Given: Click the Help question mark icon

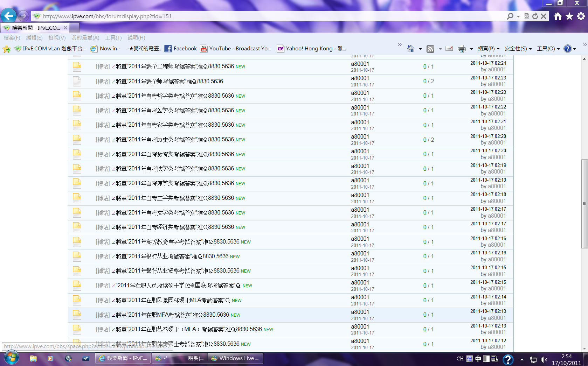Looking at the screenshot, I should (x=568, y=49).
